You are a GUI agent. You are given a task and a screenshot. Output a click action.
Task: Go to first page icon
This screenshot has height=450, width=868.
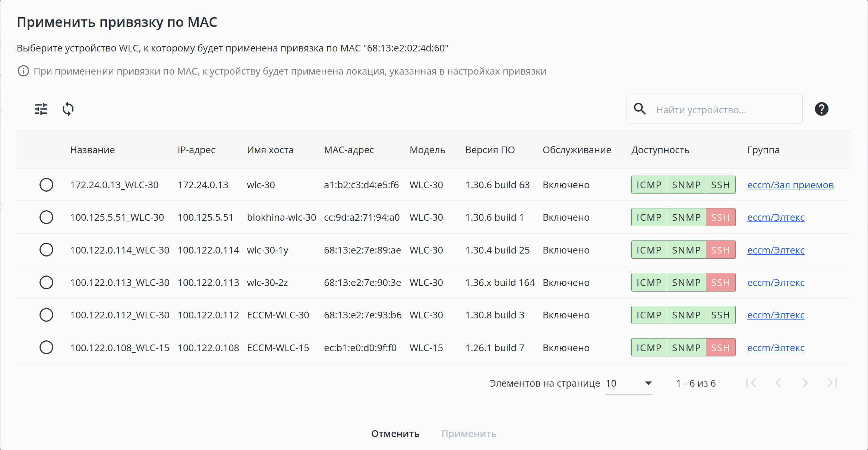coord(751,383)
